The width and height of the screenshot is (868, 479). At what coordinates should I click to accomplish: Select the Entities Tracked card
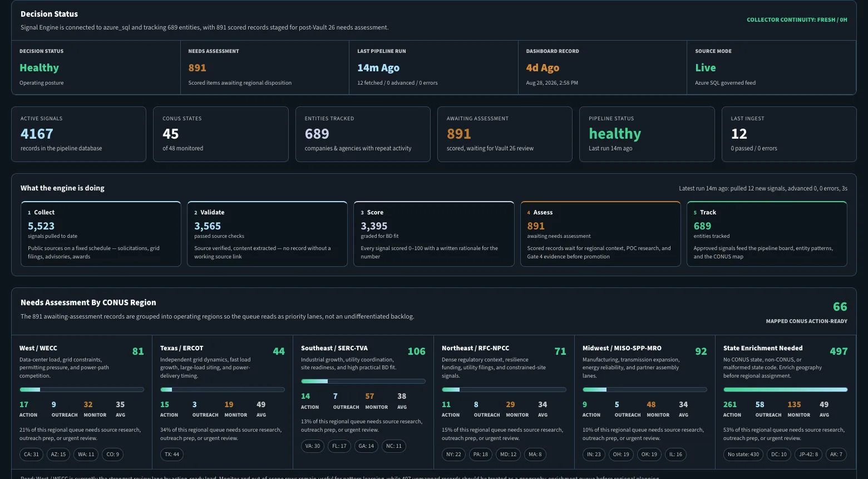pyautogui.click(x=363, y=134)
